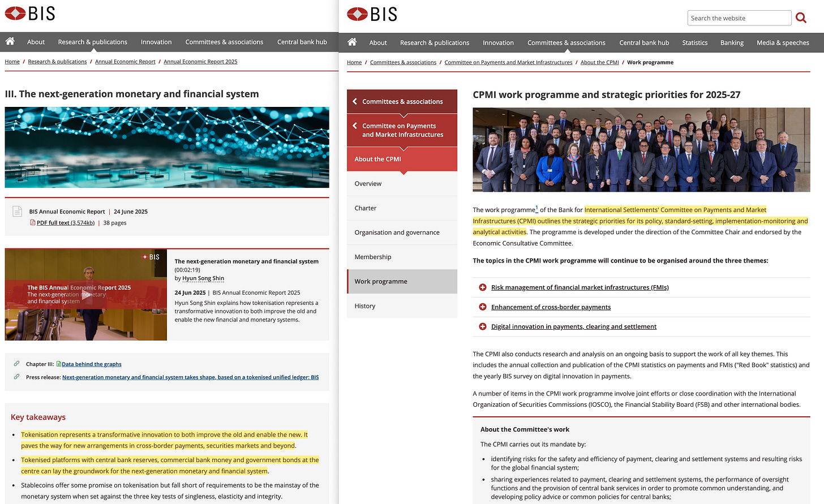Go to home icon in right page navbar
Viewport: 824px width, 504px height.
352,42
